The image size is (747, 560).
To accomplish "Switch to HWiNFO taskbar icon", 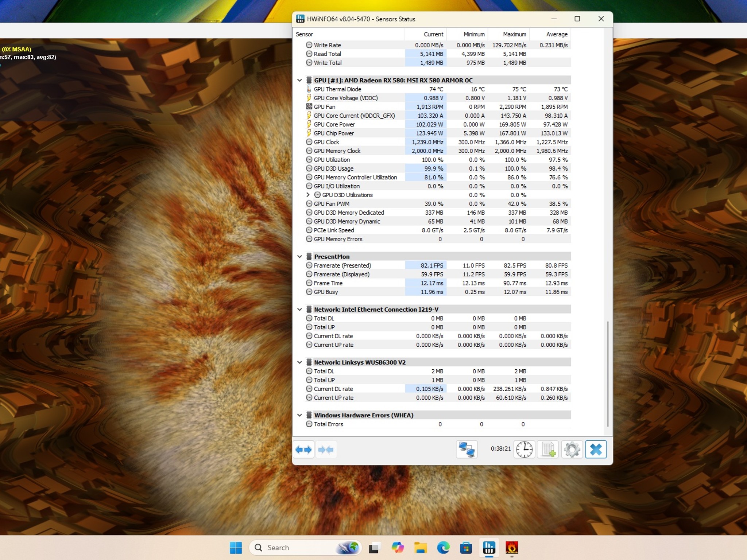I will [x=489, y=548].
